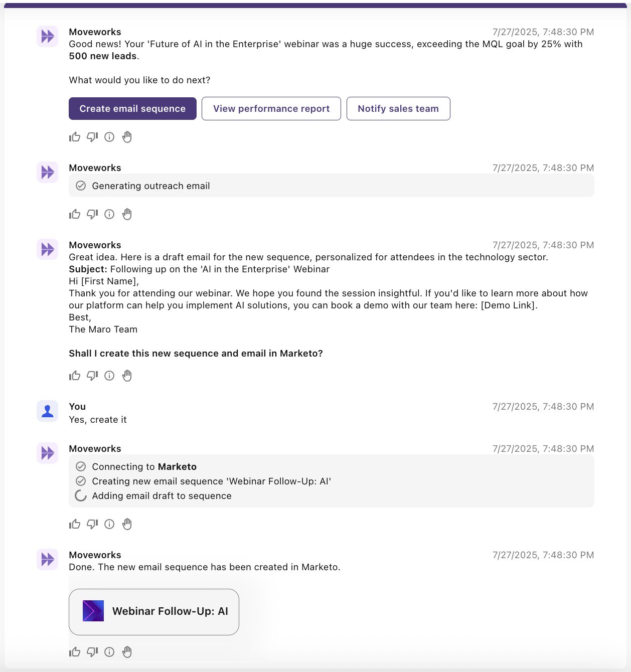
Task: Thumbs up the webinar success message
Action: [75, 137]
